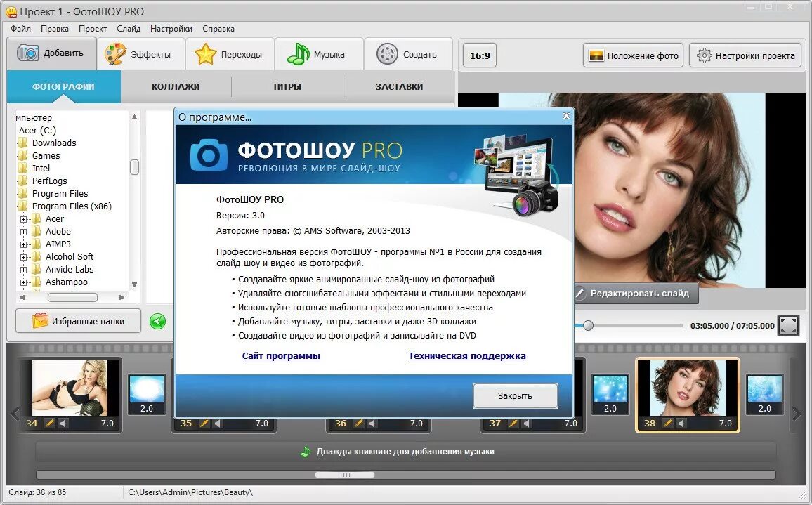This screenshot has height=505, width=812.
Task: Click the edit pencil icon on slide 36
Action: [x=358, y=423]
